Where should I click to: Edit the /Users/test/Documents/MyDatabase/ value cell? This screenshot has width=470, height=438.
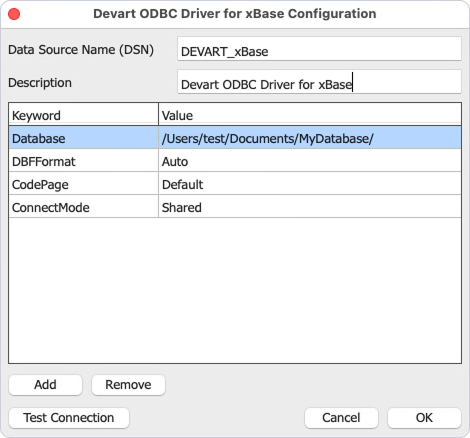310,138
